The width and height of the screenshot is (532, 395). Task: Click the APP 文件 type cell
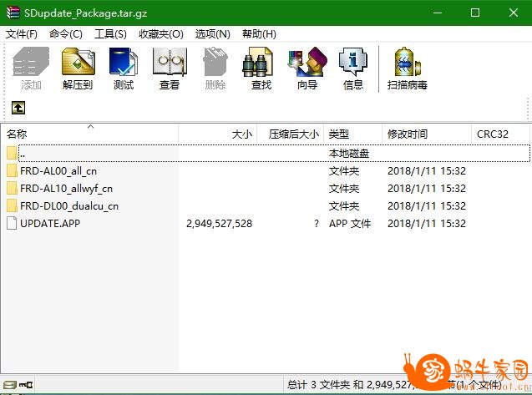point(350,223)
